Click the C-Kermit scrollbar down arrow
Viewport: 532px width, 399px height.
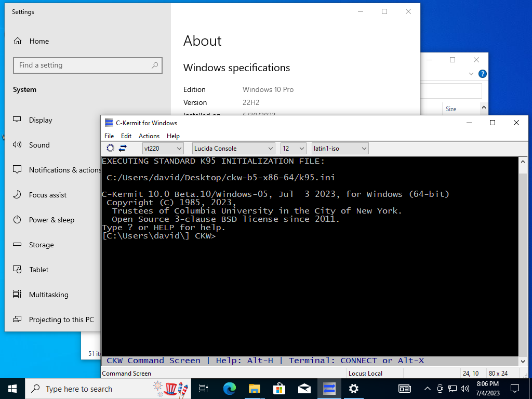(x=523, y=362)
